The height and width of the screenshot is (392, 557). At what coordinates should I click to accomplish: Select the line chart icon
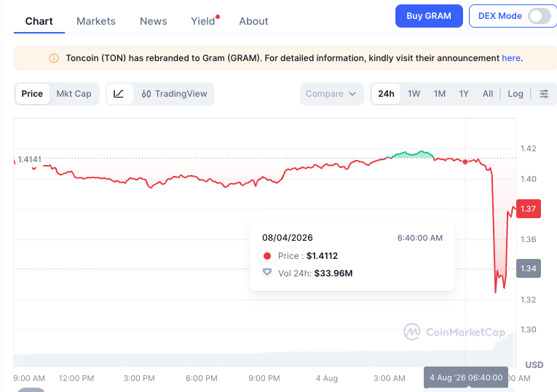pyautogui.click(x=119, y=94)
